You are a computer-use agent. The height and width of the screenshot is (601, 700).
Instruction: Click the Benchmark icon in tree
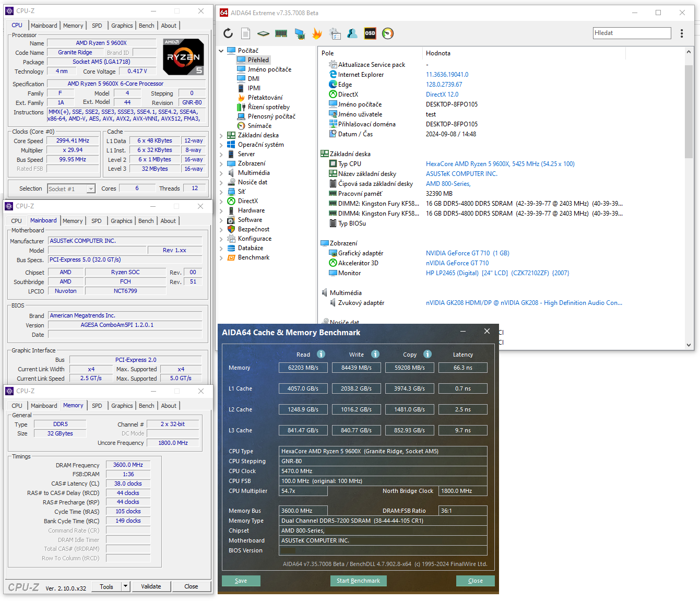(x=231, y=257)
